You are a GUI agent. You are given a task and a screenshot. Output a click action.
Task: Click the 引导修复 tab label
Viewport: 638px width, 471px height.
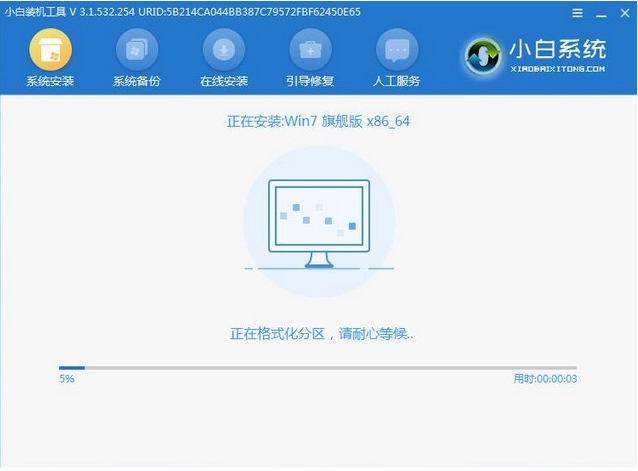[310, 81]
